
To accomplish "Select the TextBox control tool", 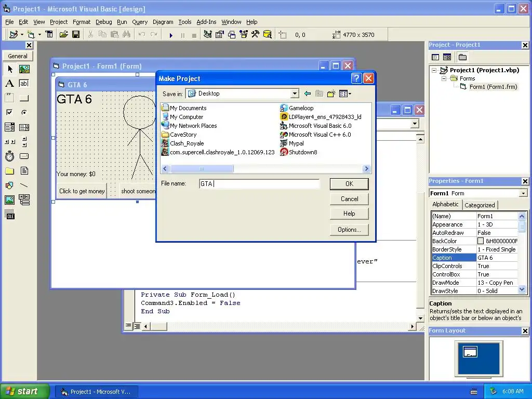I will [24, 84].
